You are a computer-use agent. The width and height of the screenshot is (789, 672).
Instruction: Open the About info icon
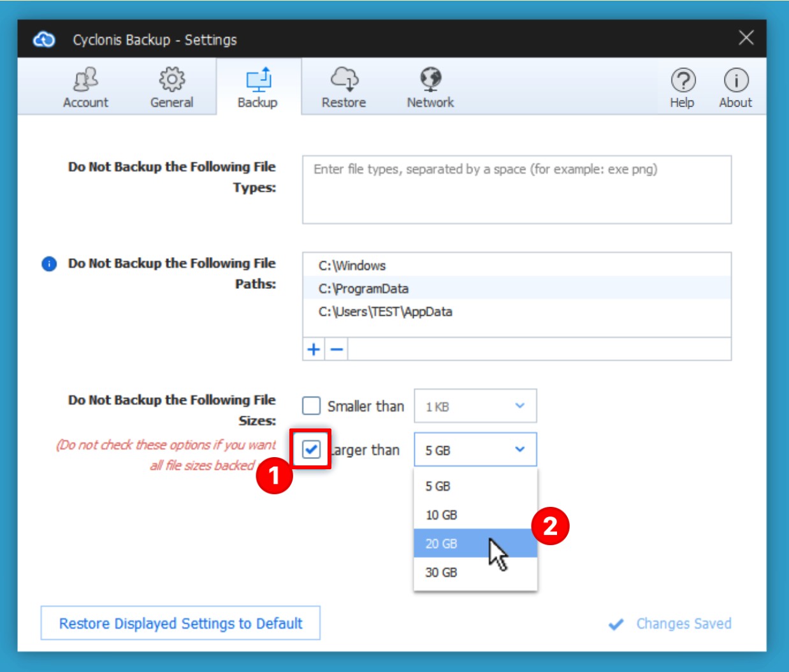pos(735,82)
